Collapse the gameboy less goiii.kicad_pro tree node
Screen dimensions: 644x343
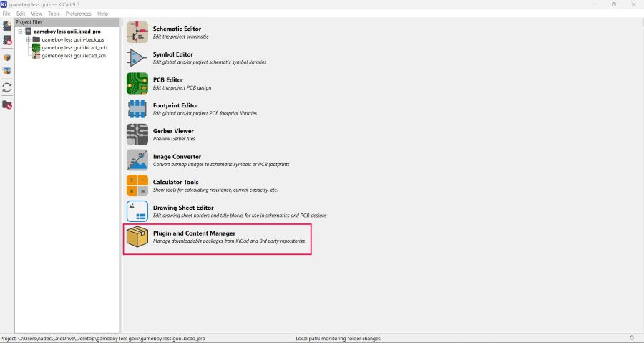(x=20, y=32)
